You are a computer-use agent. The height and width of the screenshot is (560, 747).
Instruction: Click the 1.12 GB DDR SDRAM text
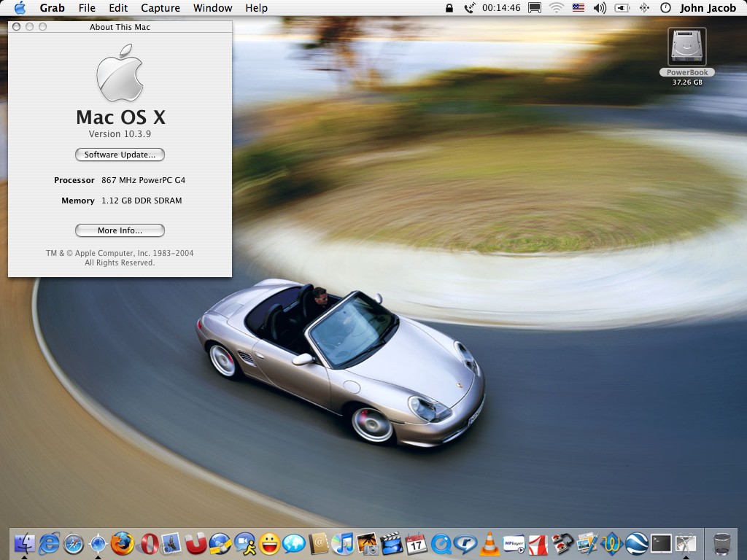pos(142,201)
